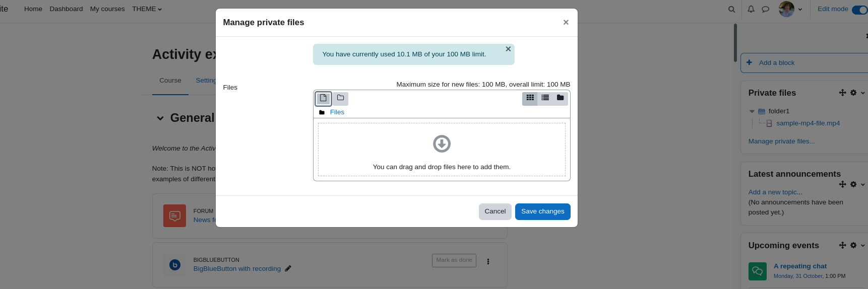868x289 pixels.
Task: Edit BigBlueButton title with pencil icon
Action: tap(288, 269)
